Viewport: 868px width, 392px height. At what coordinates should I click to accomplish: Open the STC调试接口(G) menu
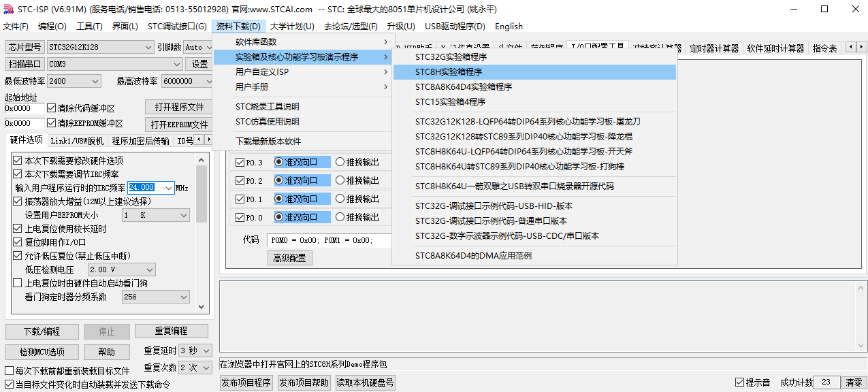coord(177,27)
